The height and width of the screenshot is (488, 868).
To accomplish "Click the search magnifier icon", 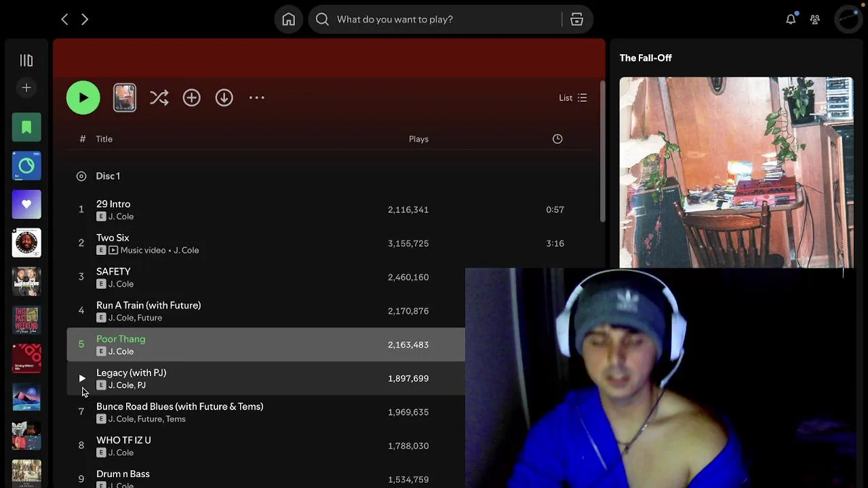I will coord(323,20).
